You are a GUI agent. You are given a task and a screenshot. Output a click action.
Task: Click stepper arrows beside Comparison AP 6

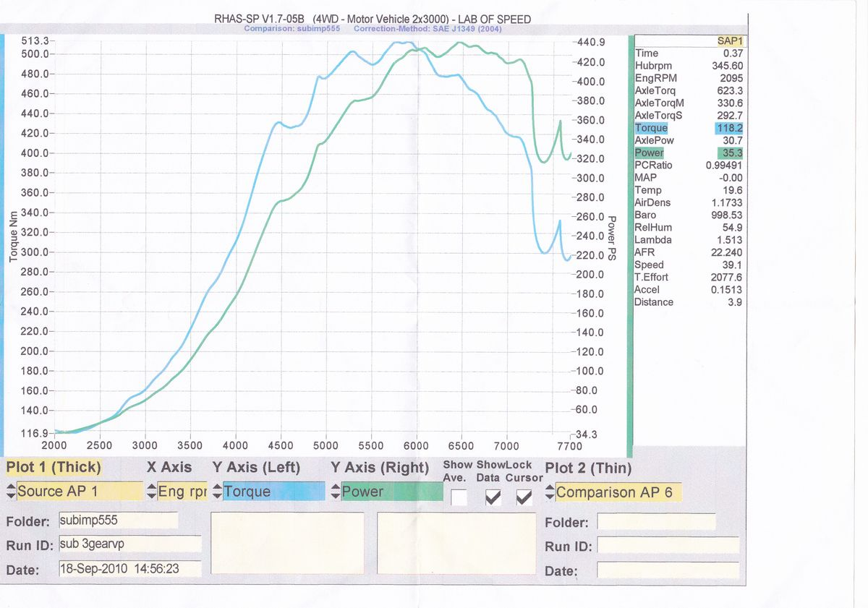(550, 492)
